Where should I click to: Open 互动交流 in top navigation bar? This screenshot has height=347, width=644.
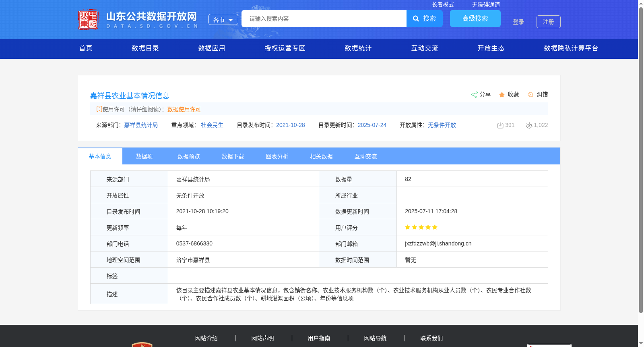pyautogui.click(x=425, y=48)
